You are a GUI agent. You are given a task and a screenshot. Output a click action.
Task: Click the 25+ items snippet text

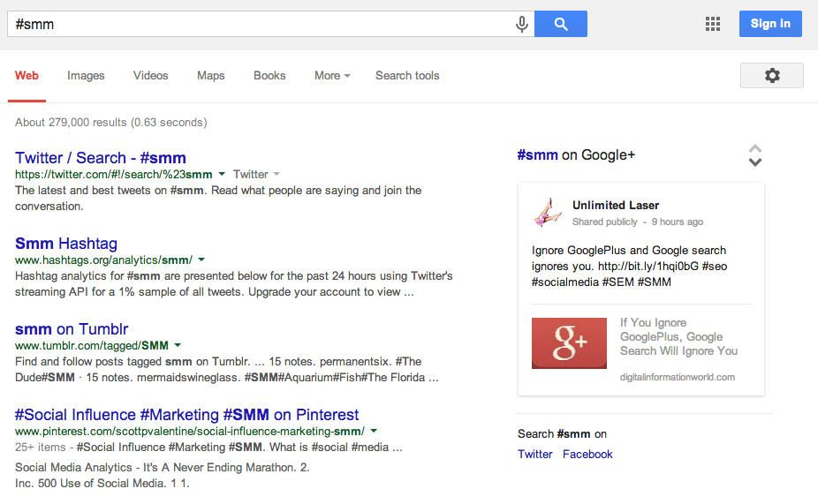click(208, 448)
